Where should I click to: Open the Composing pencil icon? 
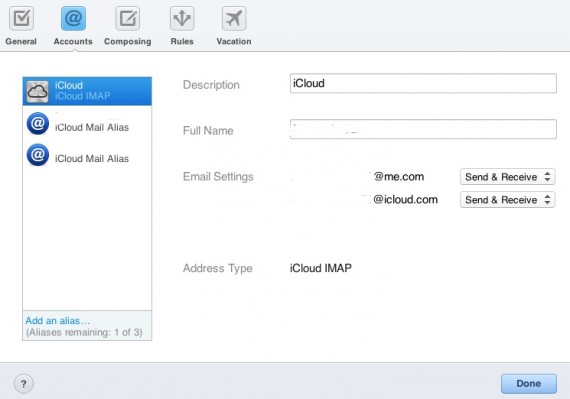[x=127, y=18]
